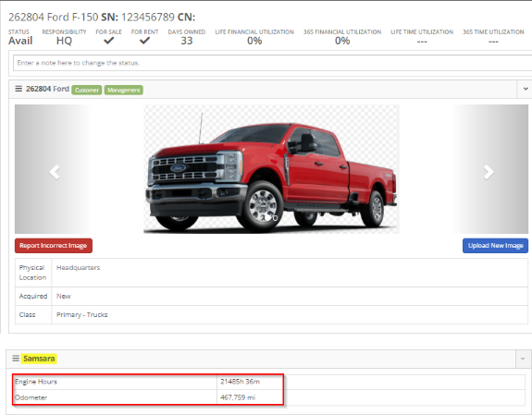Click the red Ford truck photo
Viewport: 532px width, 415px height.
(271, 169)
